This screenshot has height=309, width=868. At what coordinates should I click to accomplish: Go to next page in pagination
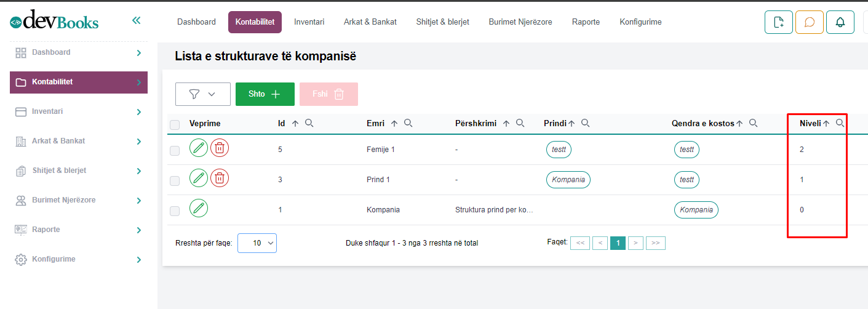point(636,243)
